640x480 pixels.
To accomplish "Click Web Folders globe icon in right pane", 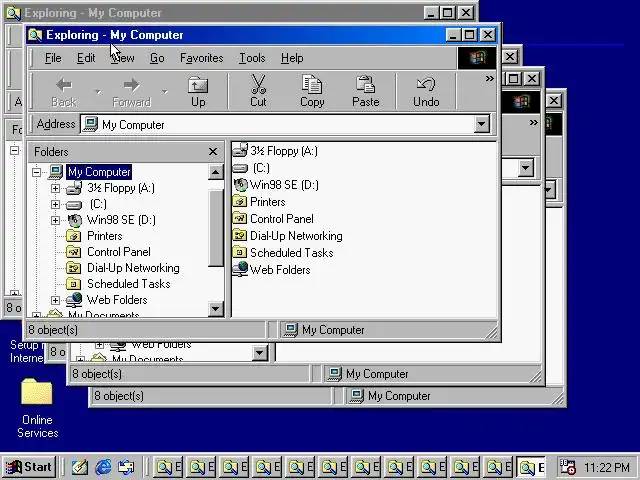I will click(x=240, y=269).
